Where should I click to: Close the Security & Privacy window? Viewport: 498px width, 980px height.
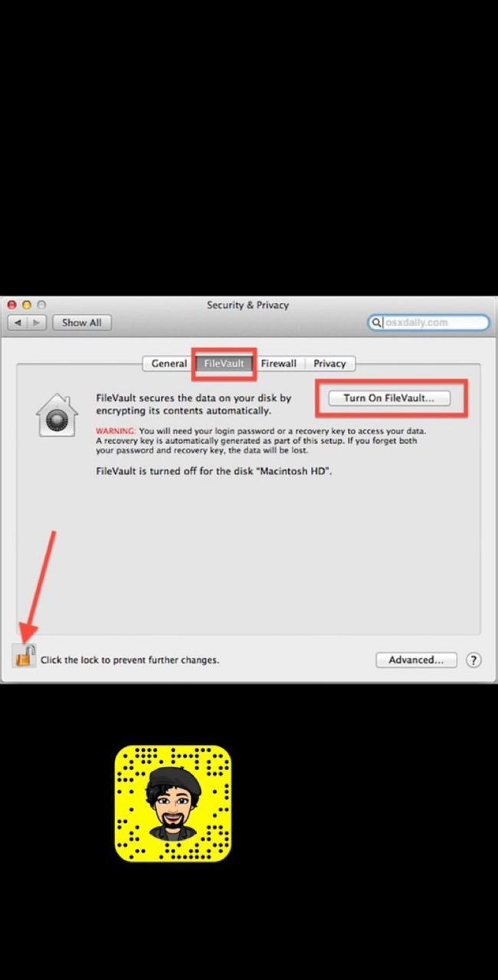12,305
